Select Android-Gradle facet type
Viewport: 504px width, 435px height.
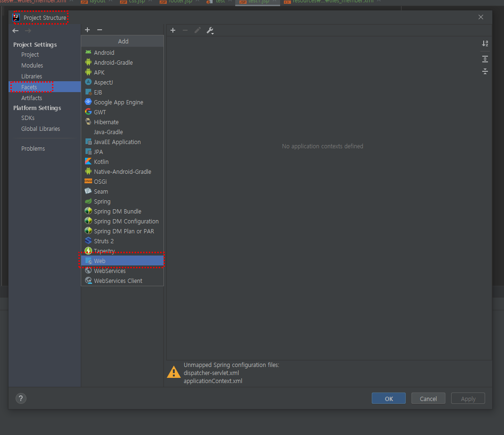[122, 62]
